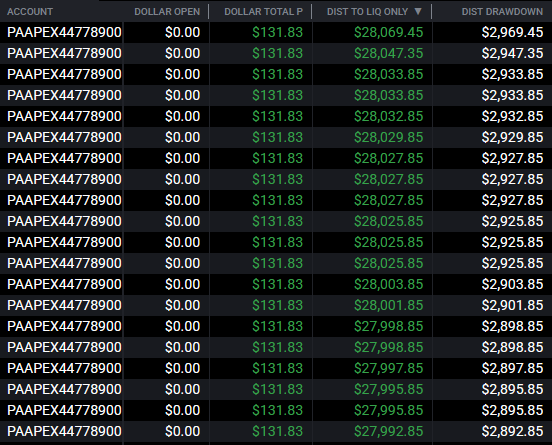This screenshot has width=552, height=445.
Task: Click the $2,901.85 drawdown value
Action: (x=512, y=305)
